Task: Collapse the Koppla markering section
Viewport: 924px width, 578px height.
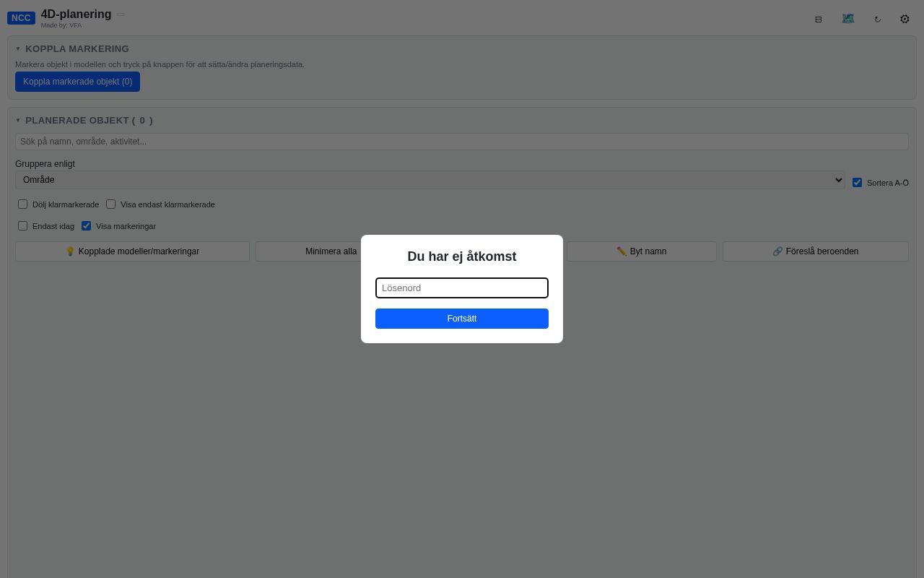Action: pos(18,49)
